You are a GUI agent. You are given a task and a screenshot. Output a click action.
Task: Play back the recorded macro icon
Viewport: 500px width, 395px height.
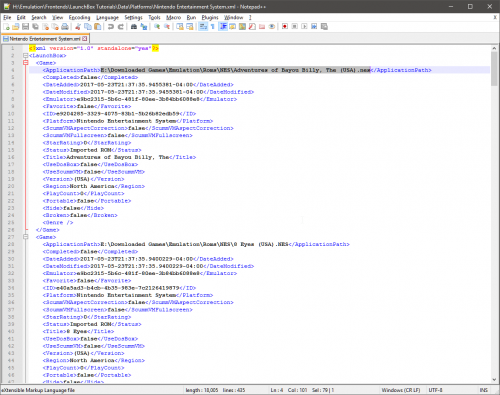(x=304, y=27)
